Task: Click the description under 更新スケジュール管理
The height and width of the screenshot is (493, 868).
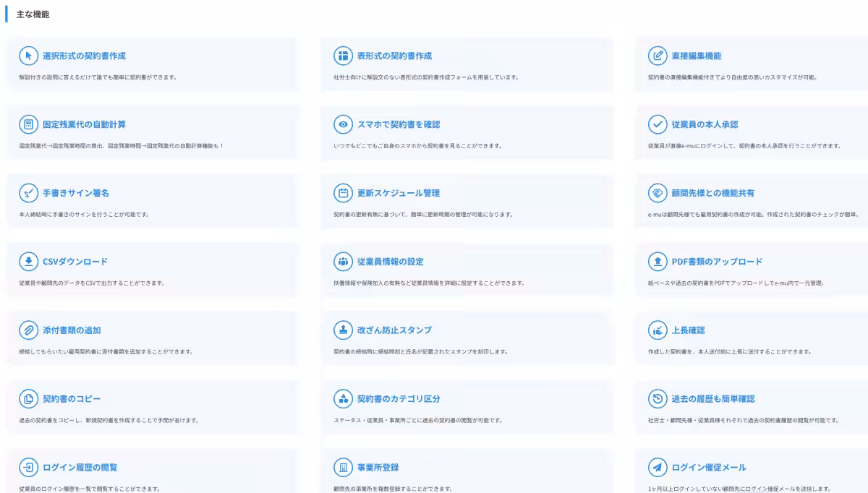Action: (423, 215)
